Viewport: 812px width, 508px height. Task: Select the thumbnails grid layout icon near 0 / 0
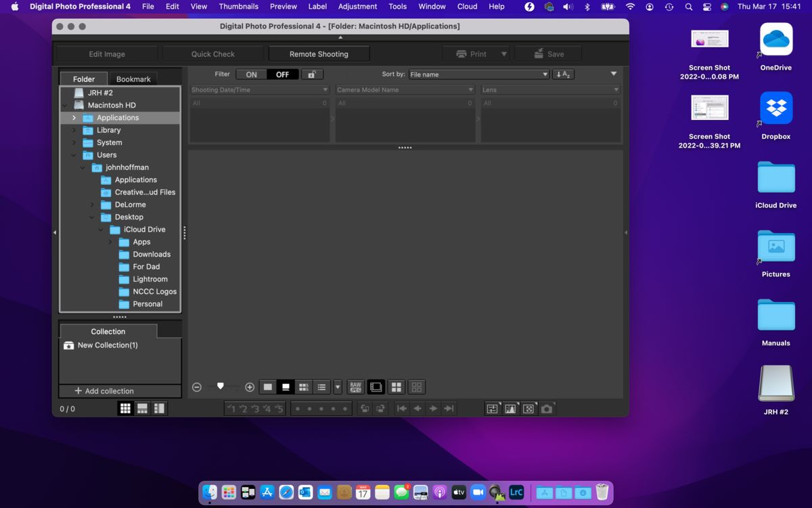pos(125,408)
